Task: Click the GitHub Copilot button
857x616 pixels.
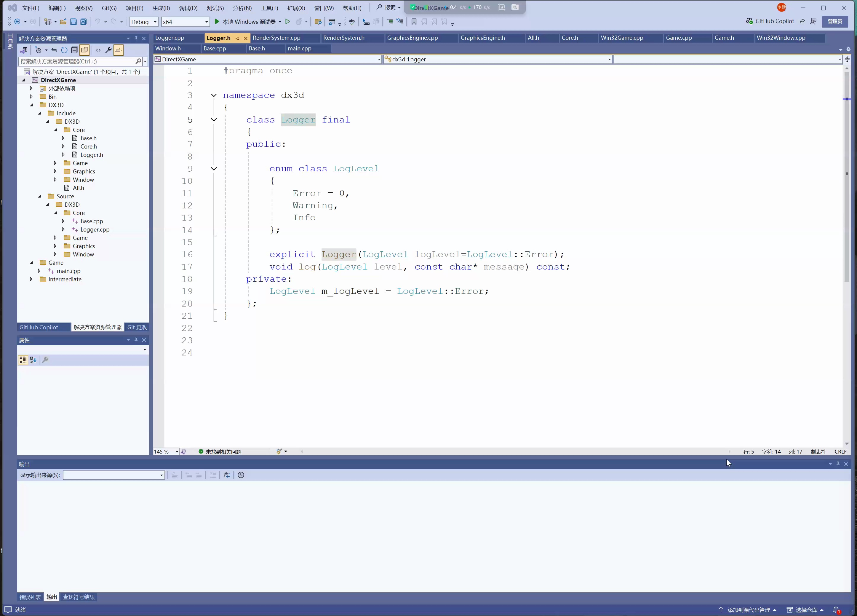Action: click(770, 21)
